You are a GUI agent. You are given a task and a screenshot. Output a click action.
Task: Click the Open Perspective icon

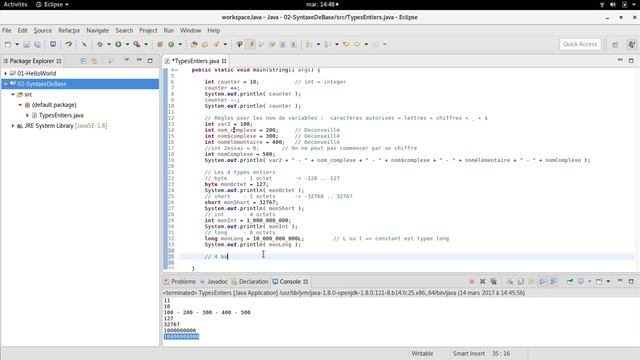pyautogui.click(x=615, y=44)
